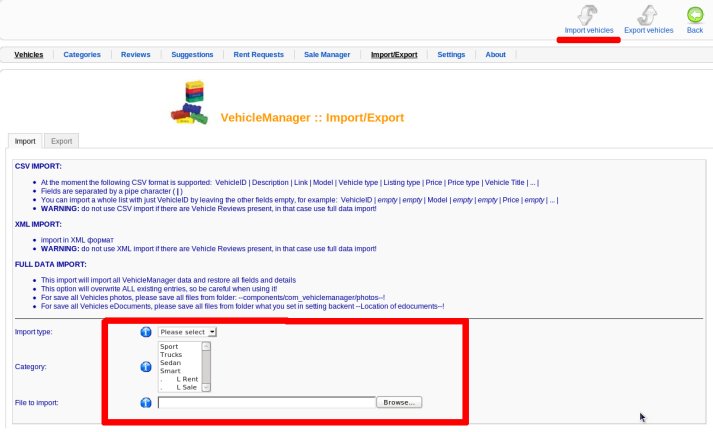The height and width of the screenshot is (432, 713).
Task: Open the About menu item
Action: tap(495, 55)
